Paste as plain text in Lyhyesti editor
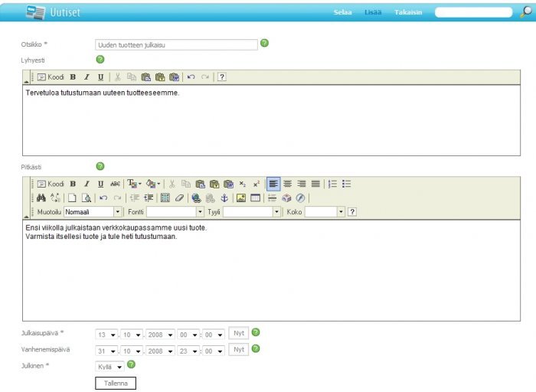536x392 pixels. point(160,77)
